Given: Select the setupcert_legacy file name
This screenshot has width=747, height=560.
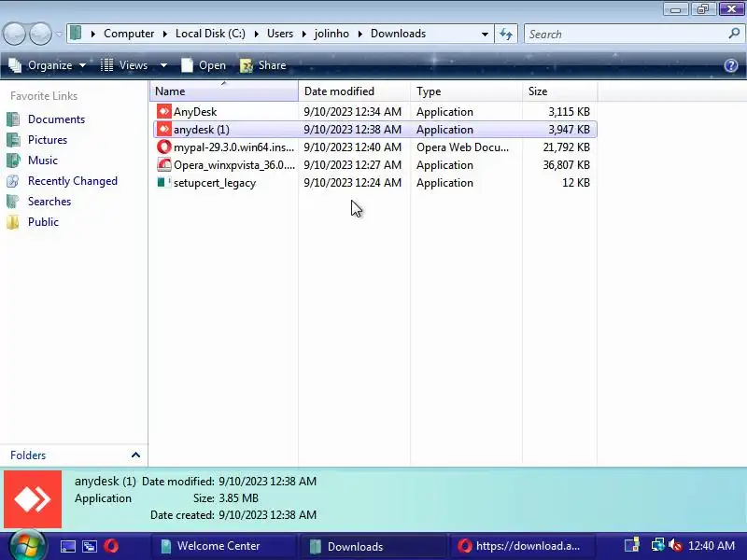Looking at the screenshot, I should coord(215,183).
